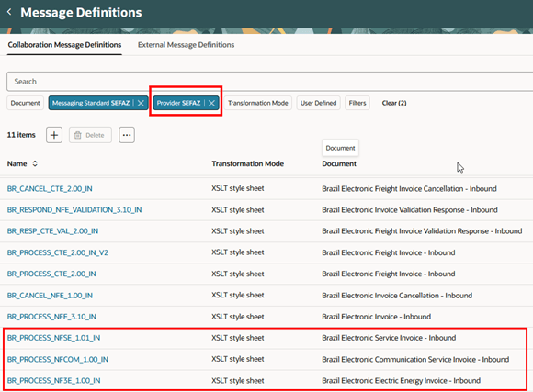The height and width of the screenshot is (392, 533).
Task: Clear both applied filters
Action: tap(394, 103)
